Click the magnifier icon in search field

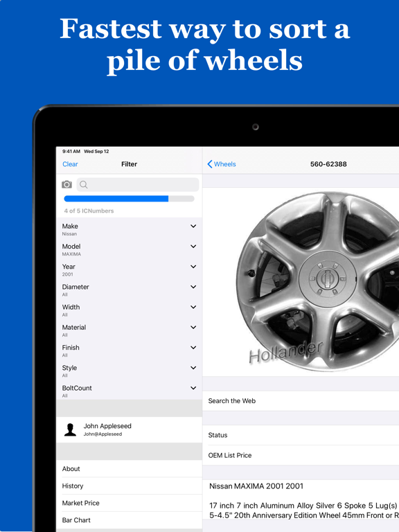pyautogui.click(x=84, y=184)
